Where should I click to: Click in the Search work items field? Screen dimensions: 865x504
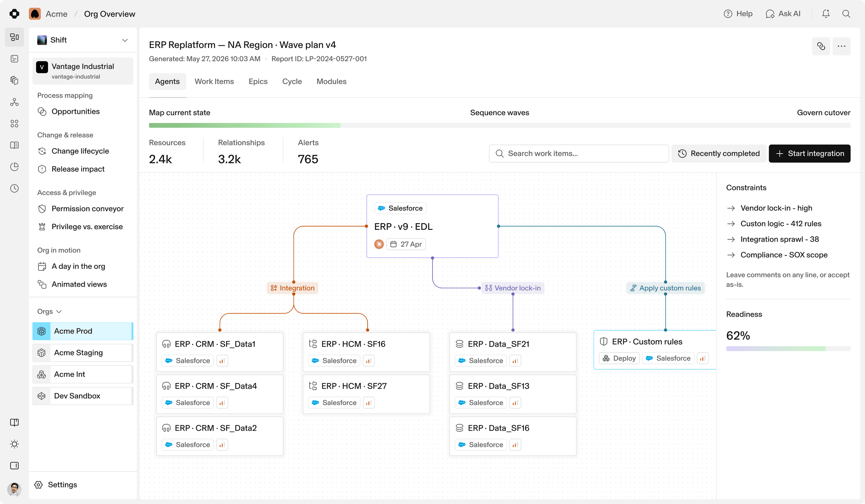pyautogui.click(x=579, y=154)
